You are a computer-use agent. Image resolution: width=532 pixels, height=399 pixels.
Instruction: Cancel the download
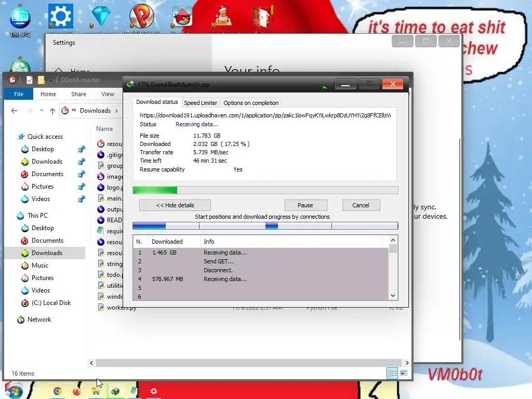[361, 205]
